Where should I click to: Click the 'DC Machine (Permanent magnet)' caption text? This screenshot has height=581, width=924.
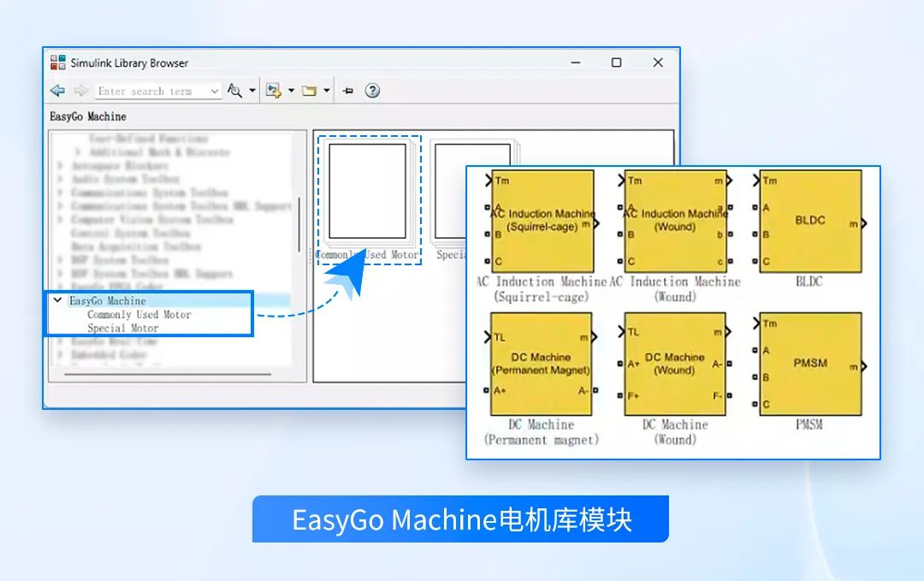tap(542, 432)
